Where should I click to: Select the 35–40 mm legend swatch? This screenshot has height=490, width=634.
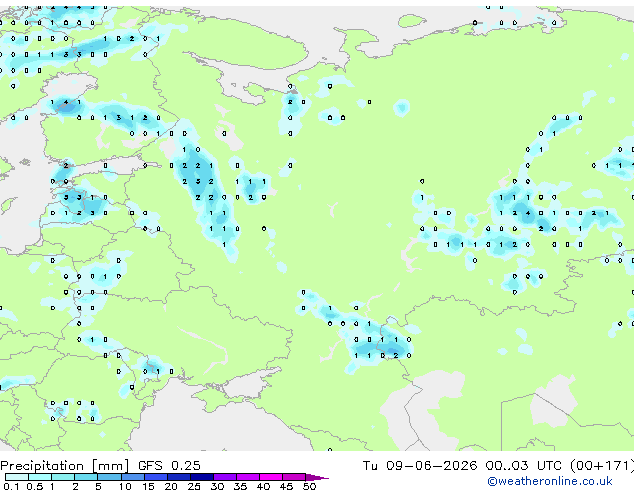pyautogui.click(x=248, y=477)
